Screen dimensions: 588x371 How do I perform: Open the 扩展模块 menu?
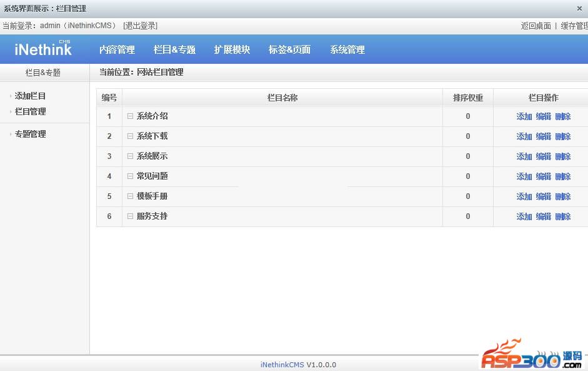(x=232, y=49)
